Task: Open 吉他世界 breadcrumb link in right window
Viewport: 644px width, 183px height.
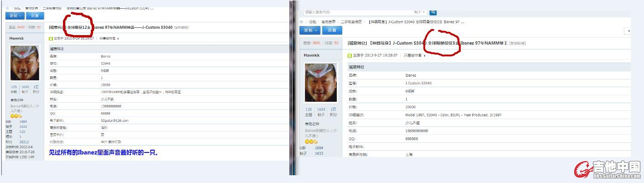Action: [x=328, y=21]
